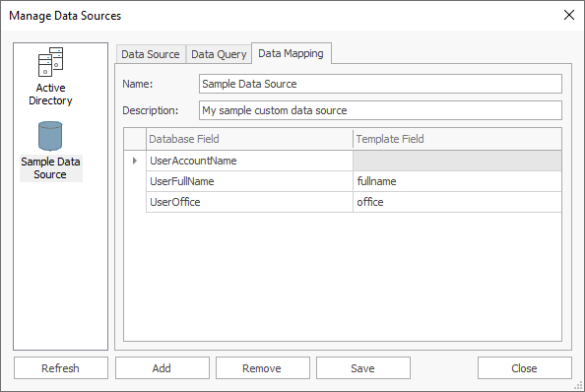The width and height of the screenshot is (585, 392).
Task: Open the Data Query tab
Action: point(219,54)
